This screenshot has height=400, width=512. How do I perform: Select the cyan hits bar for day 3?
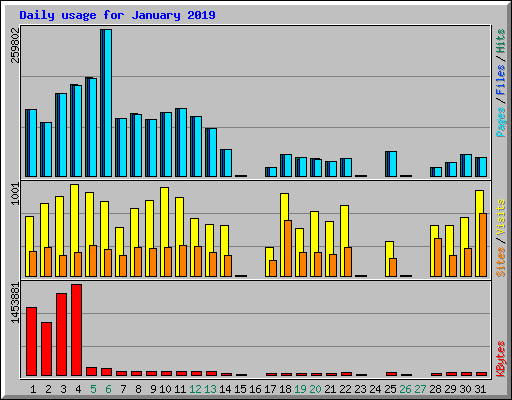coord(61,135)
